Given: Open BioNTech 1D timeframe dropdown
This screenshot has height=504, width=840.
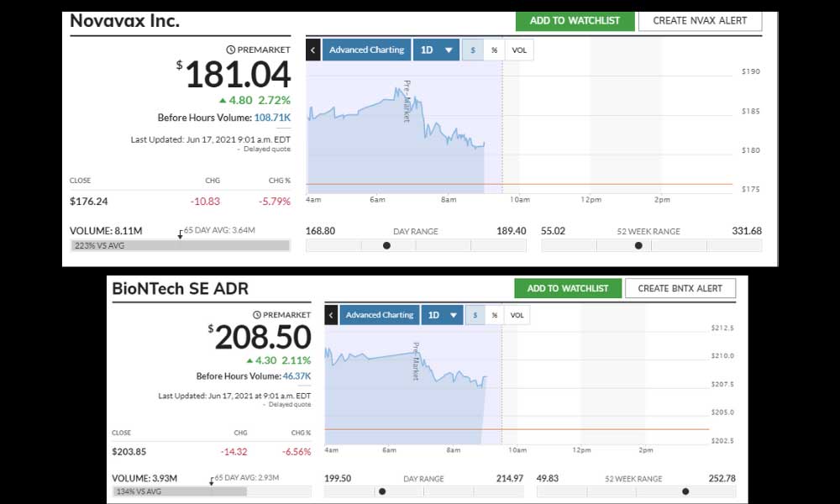Looking at the screenshot, I should [442, 315].
